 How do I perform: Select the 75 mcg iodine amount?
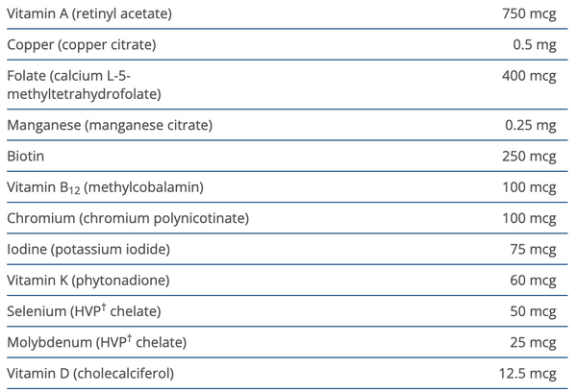(533, 249)
